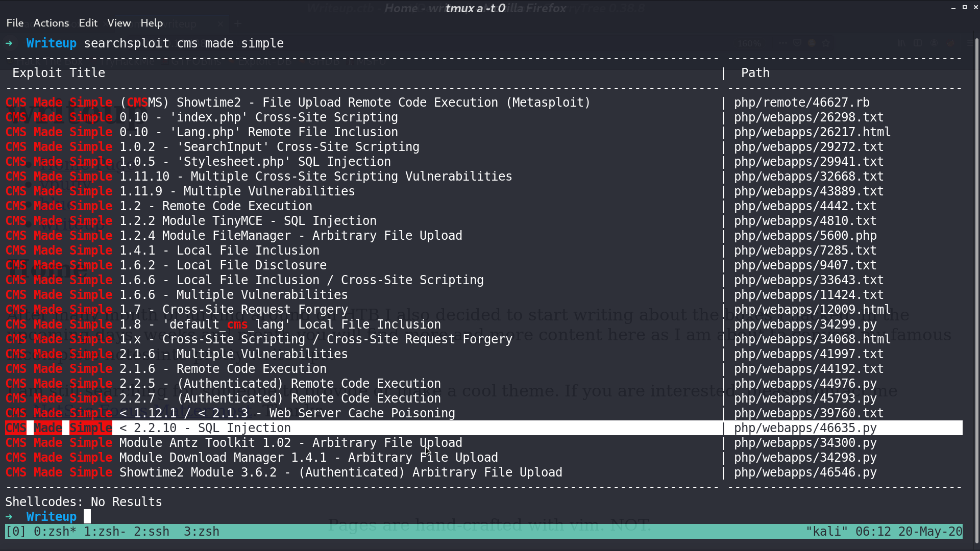Minimize the tmux terminal window
This screenshot has height=551, width=980.
click(953, 8)
